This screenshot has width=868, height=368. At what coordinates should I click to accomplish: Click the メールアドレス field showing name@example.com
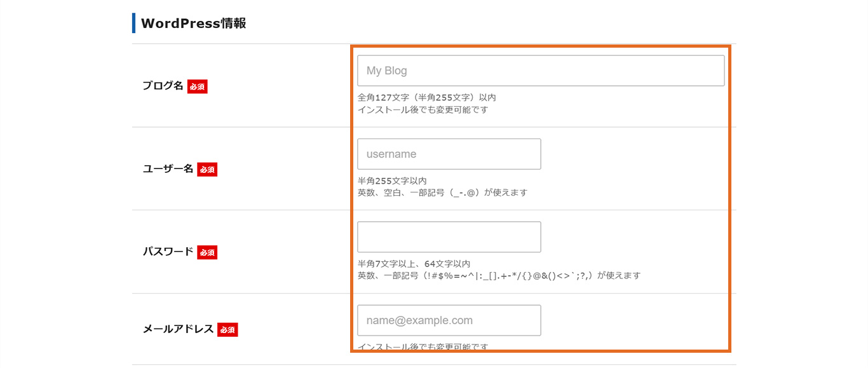click(x=449, y=320)
